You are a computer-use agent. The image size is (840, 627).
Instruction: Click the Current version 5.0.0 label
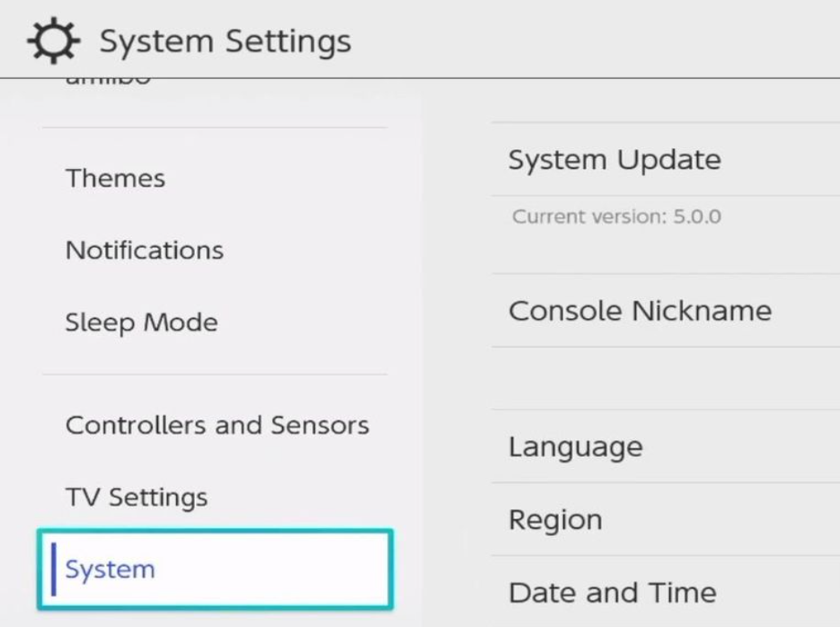click(616, 216)
